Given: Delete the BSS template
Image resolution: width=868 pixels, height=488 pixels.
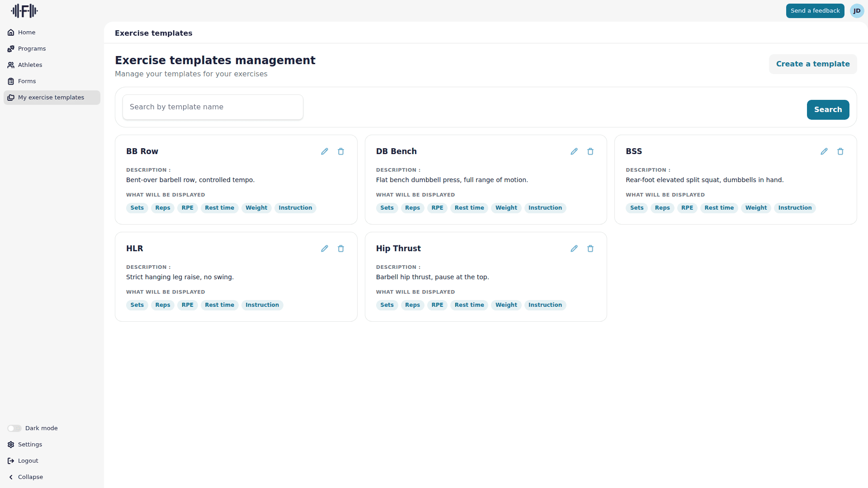Looking at the screenshot, I should (x=840, y=151).
